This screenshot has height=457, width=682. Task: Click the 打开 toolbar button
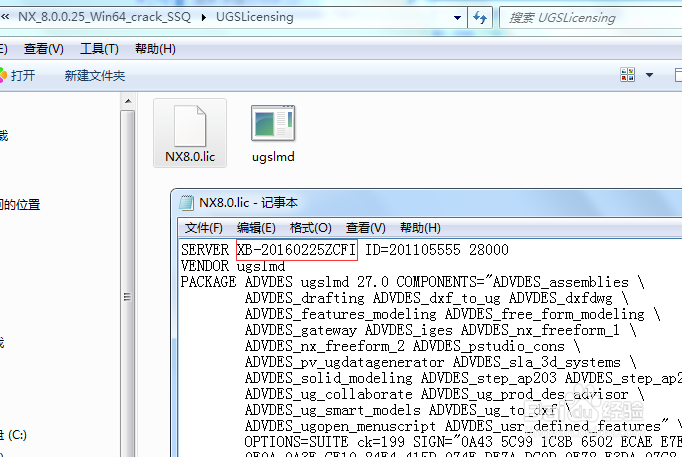17,76
